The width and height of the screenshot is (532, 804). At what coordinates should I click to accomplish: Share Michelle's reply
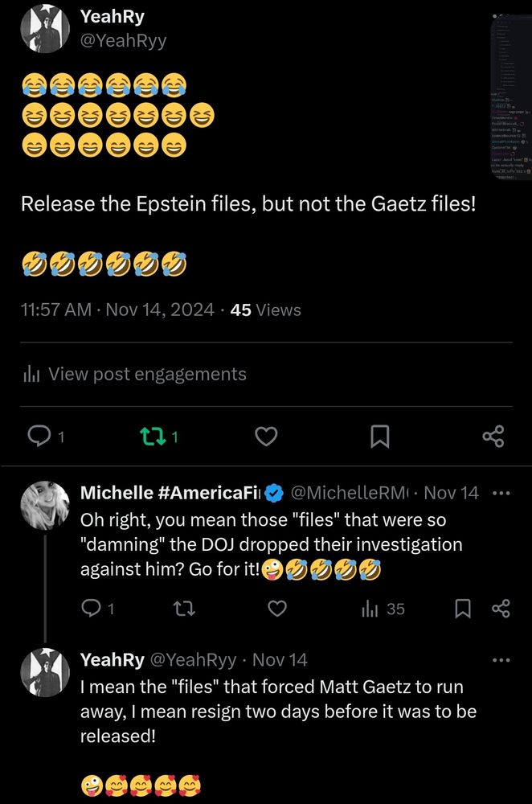[x=501, y=609]
